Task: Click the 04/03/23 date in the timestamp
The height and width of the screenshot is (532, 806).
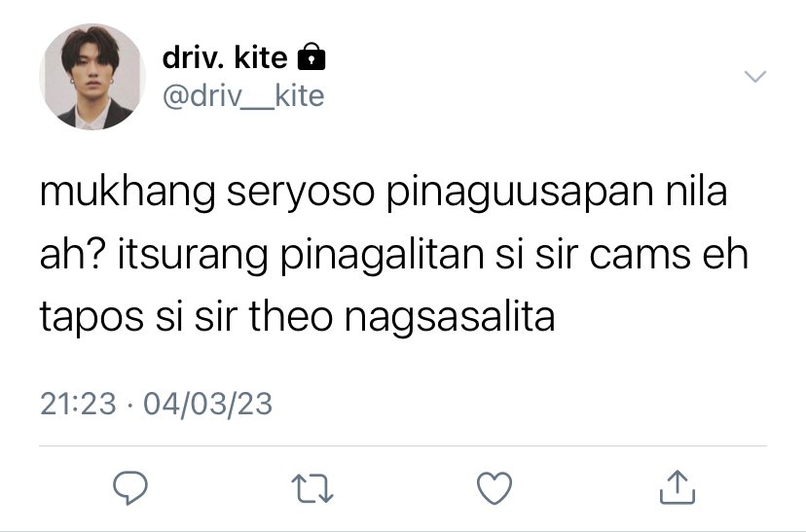Action: click(x=207, y=404)
